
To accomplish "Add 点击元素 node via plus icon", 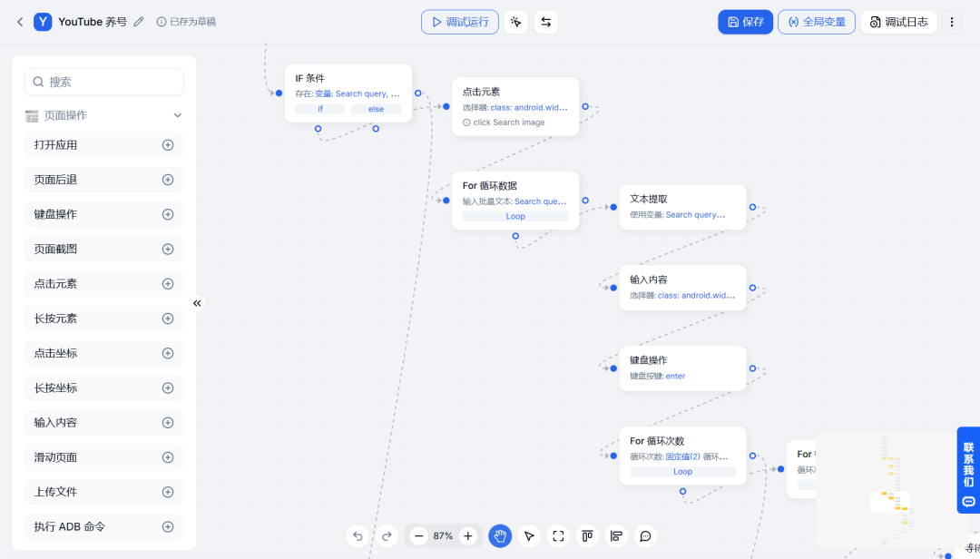I will click(168, 284).
